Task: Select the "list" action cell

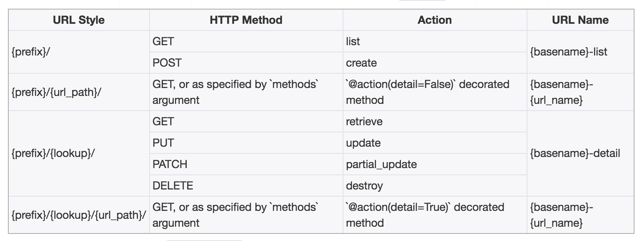Action: pos(353,42)
